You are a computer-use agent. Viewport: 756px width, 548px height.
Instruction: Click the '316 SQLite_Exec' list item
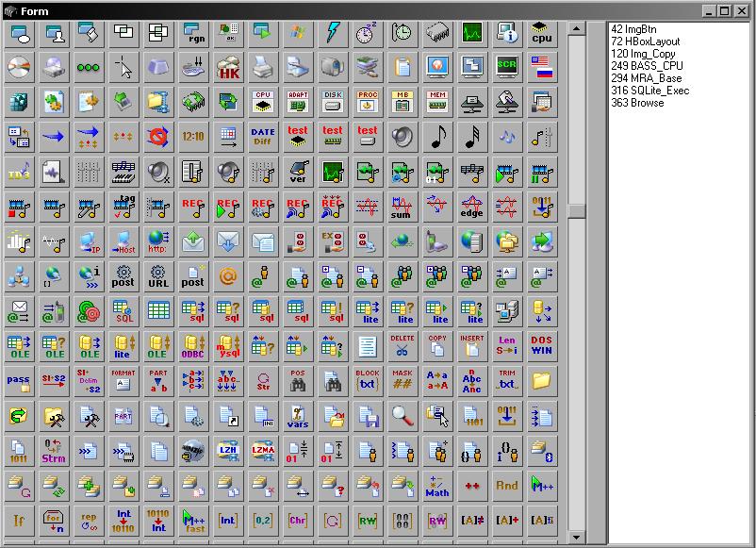coord(649,91)
